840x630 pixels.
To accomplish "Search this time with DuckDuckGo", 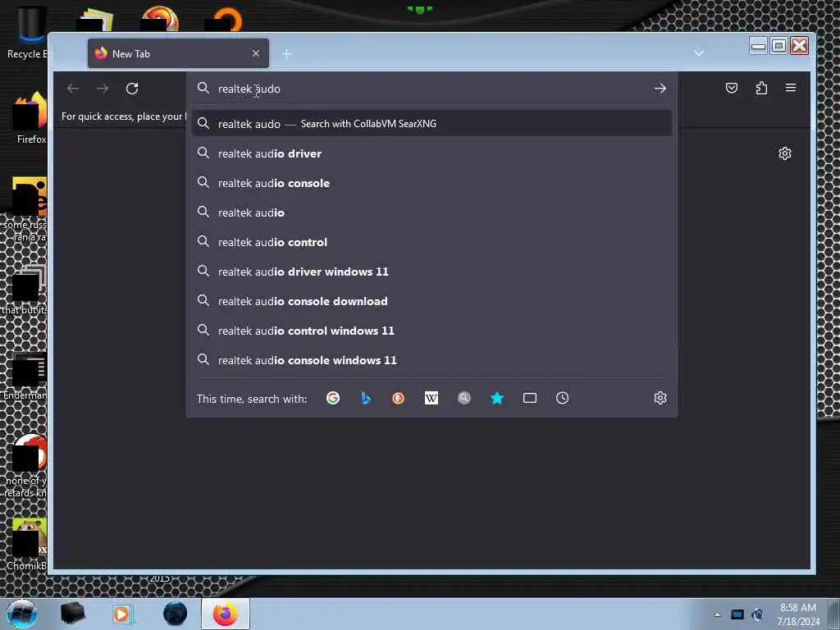I will pos(398,398).
